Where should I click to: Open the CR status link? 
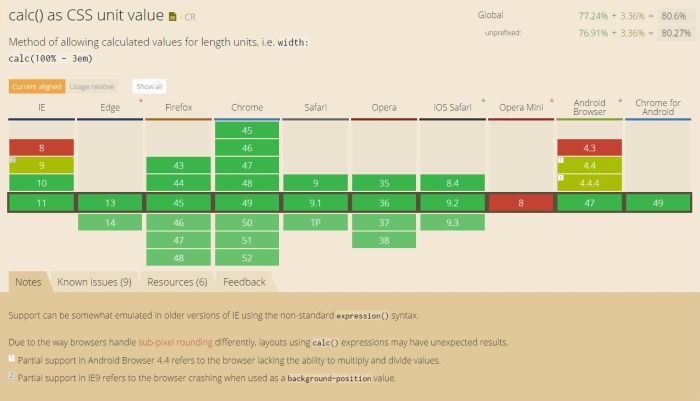pyautogui.click(x=190, y=17)
